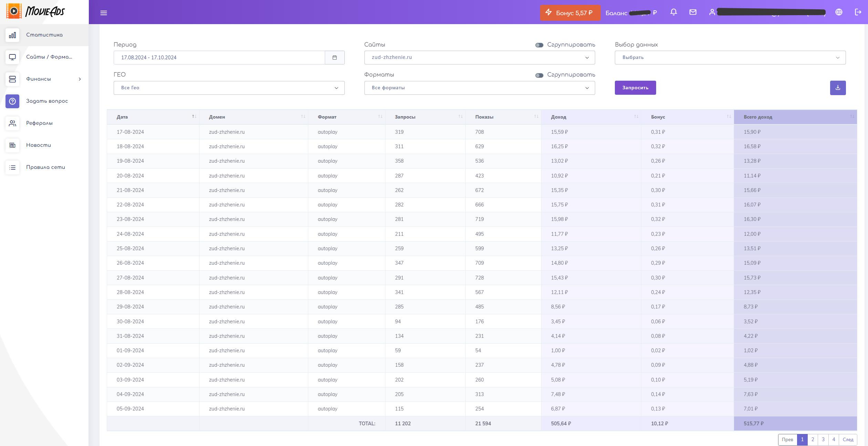Viewport: 868px width, 446px height.
Task: Expand the Финансы submenu arrow
Action: [80, 79]
